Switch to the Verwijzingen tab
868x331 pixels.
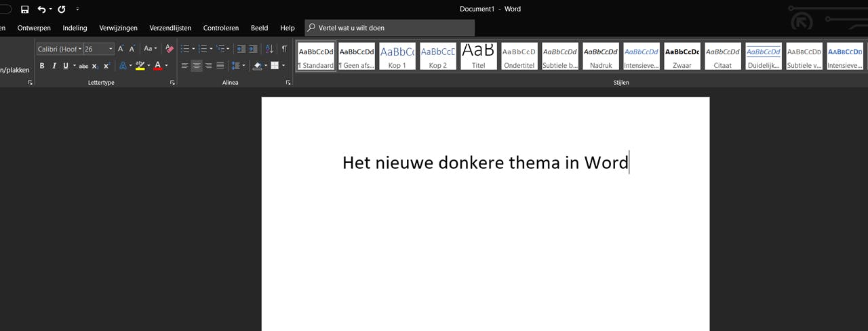click(x=118, y=28)
